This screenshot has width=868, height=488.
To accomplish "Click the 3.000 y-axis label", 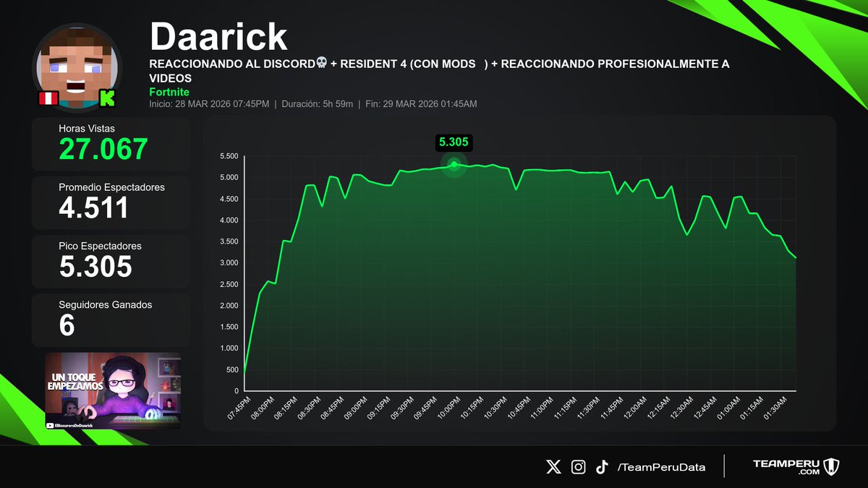I will [229, 262].
